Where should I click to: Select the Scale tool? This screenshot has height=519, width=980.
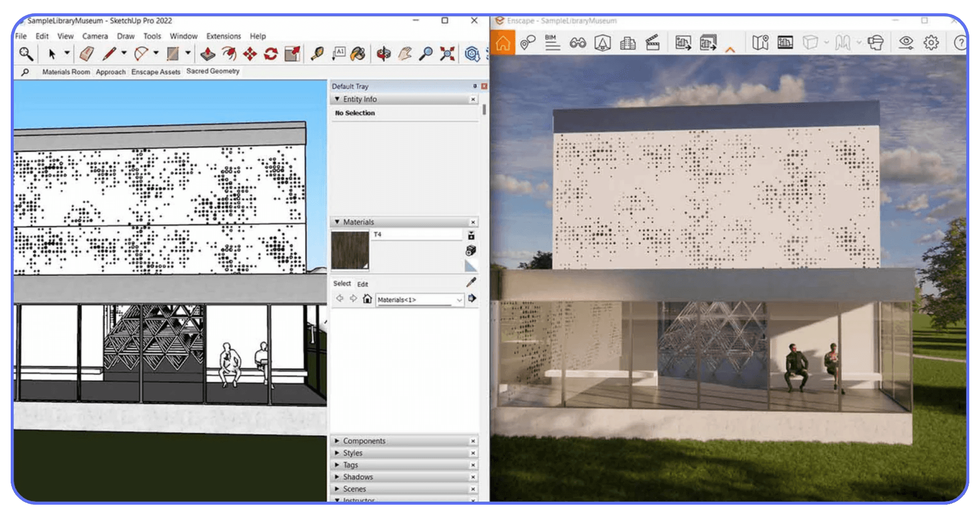[x=292, y=54]
